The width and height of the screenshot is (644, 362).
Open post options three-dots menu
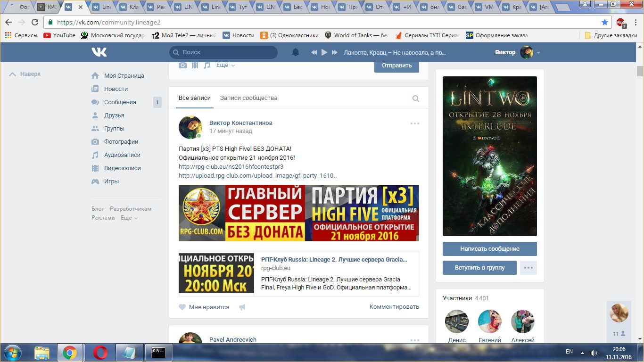pos(414,123)
